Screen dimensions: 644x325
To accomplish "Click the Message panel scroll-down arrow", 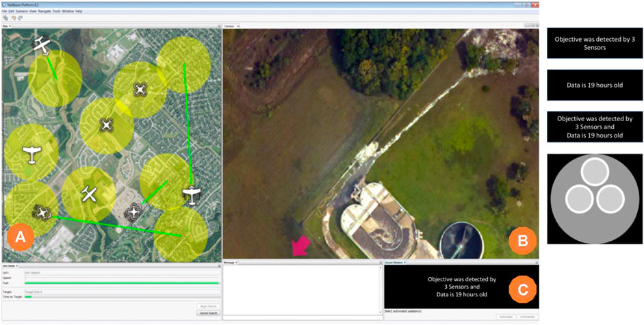I will pos(380,312).
